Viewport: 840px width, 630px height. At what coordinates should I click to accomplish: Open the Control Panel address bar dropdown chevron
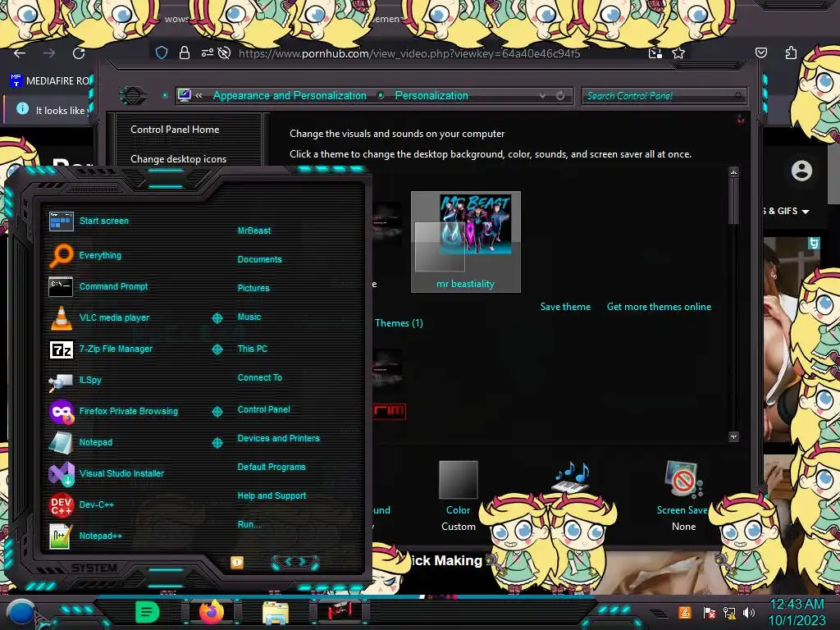click(543, 96)
